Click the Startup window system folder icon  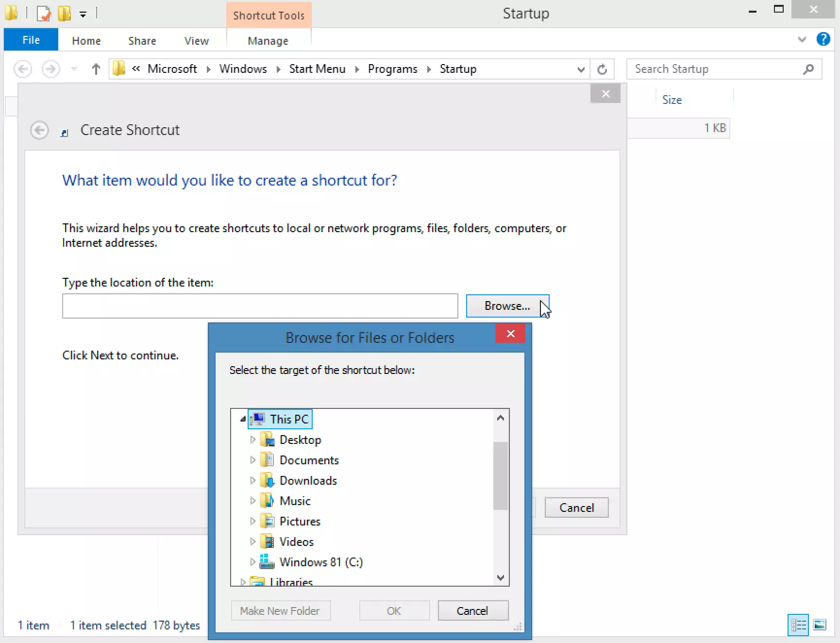[x=12, y=13]
